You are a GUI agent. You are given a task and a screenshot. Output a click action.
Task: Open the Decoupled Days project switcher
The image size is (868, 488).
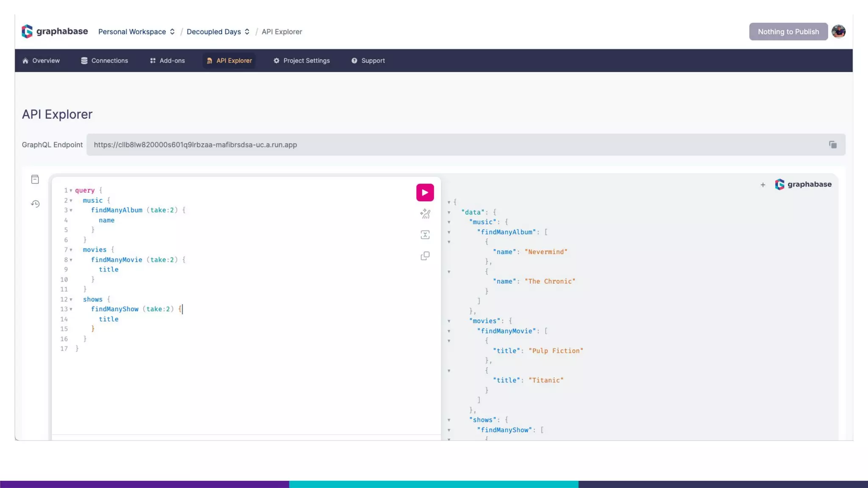pos(218,32)
